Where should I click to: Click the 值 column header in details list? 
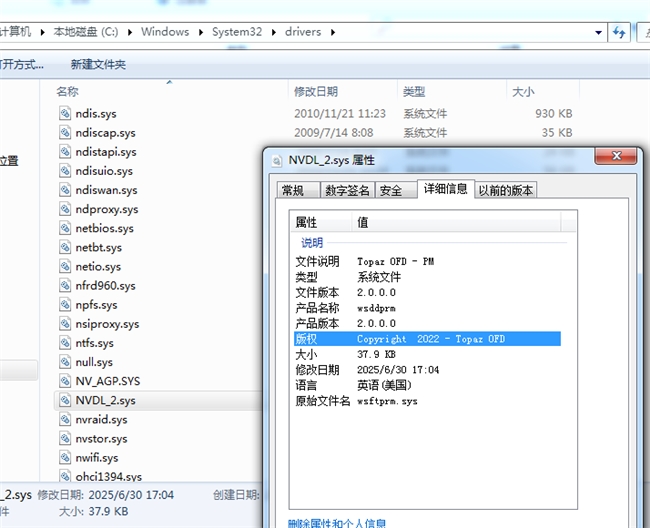(456, 222)
